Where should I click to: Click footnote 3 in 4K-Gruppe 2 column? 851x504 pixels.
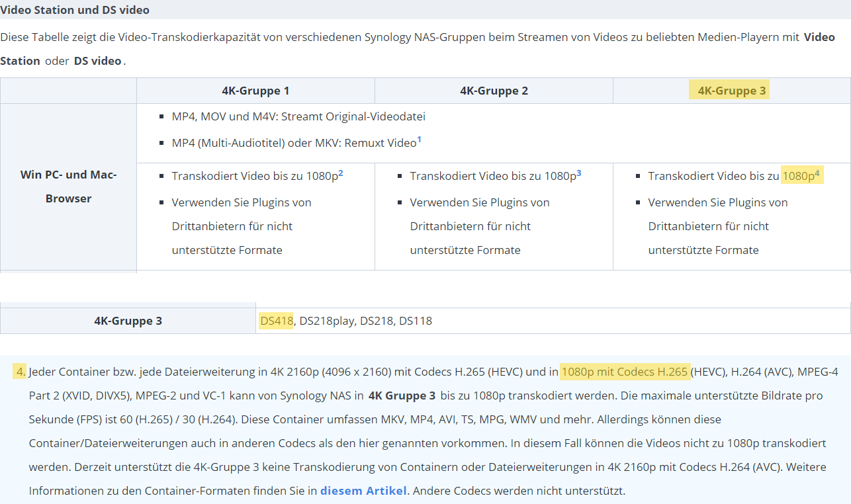tap(579, 173)
